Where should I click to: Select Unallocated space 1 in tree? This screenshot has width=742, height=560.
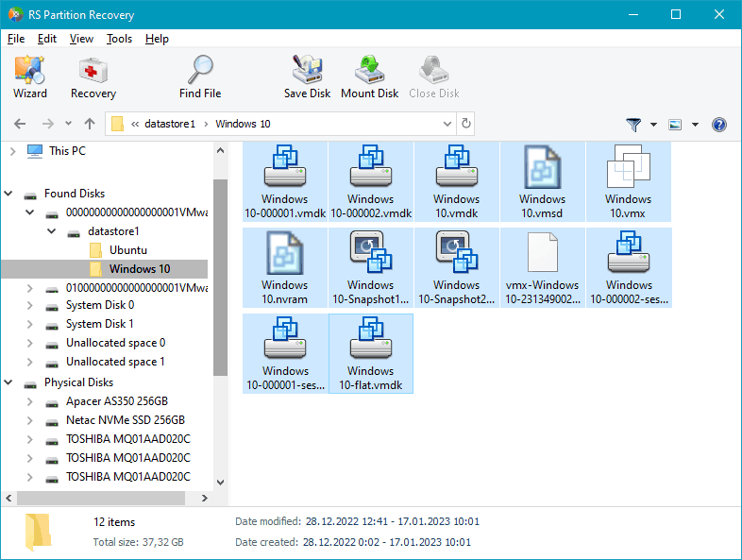[115, 362]
